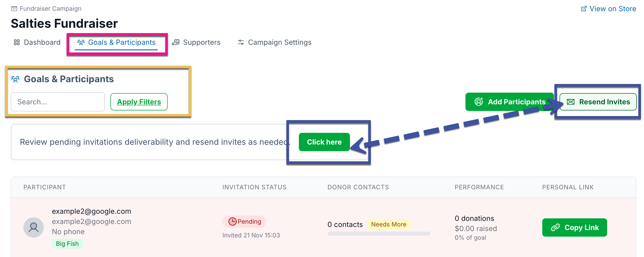Click the Campaign Settings sliders icon
The height and width of the screenshot is (257, 644).
(241, 42)
